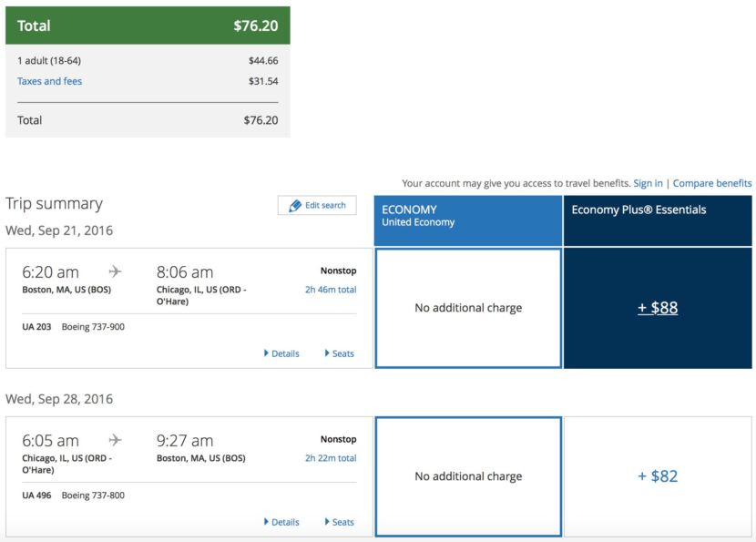
Task: Click the 6:20 am departure time
Action: tap(50, 272)
